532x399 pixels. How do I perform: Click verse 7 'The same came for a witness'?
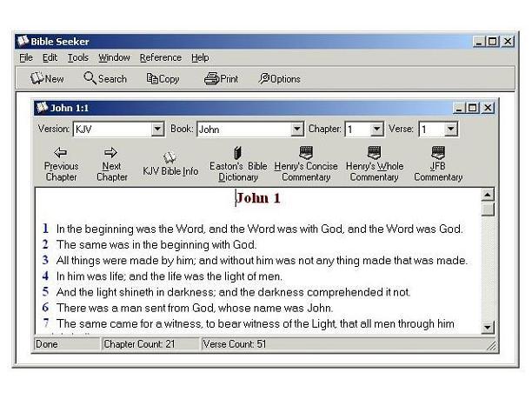[x=256, y=323]
